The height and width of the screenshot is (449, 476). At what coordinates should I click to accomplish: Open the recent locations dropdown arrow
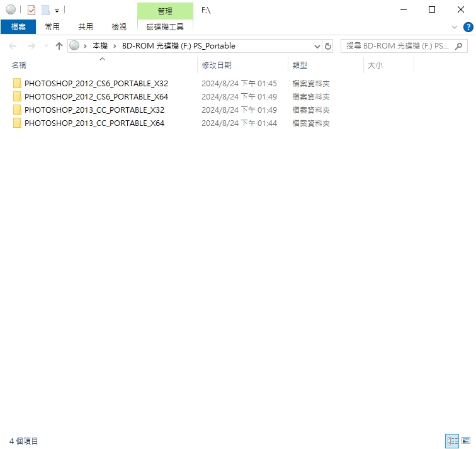[46, 46]
